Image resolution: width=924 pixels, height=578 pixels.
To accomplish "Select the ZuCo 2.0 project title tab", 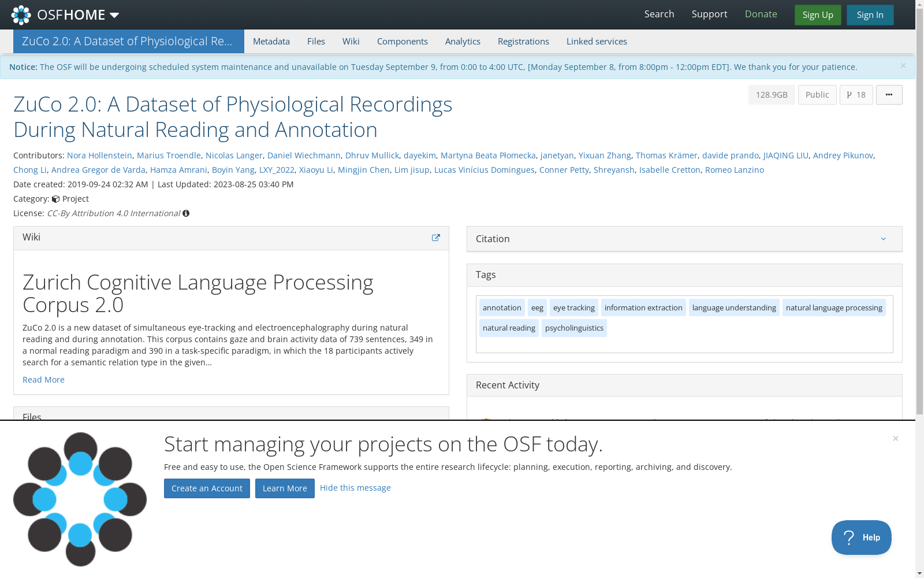I will (128, 41).
